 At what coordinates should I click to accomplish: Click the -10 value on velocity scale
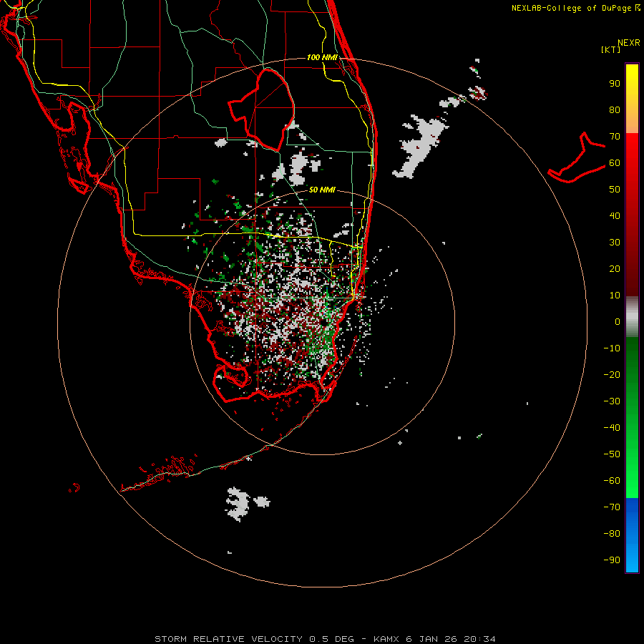coord(612,348)
